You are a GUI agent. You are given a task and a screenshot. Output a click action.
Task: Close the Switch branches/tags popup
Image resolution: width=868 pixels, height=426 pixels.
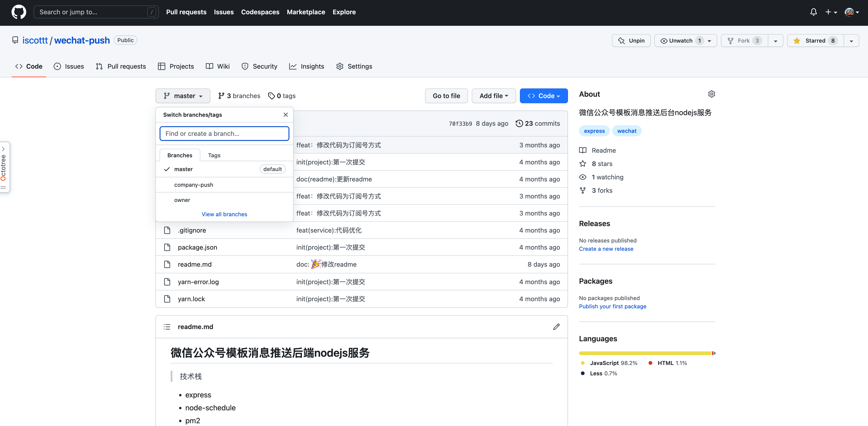[285, 115]
